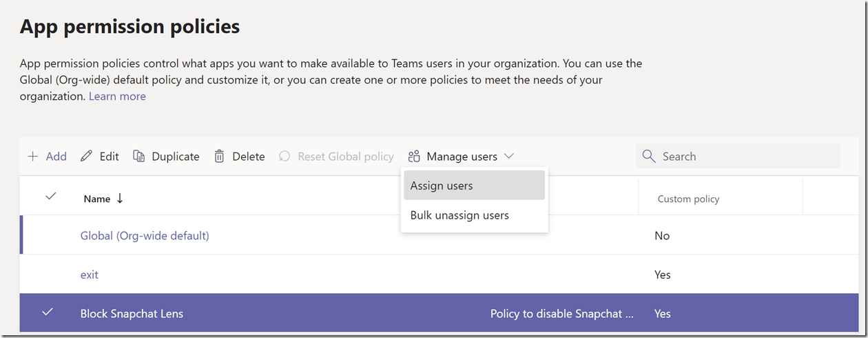This screenshot has width=868, height=338.
Task: Open the Learn more link
Action: [x=117, y=97]
